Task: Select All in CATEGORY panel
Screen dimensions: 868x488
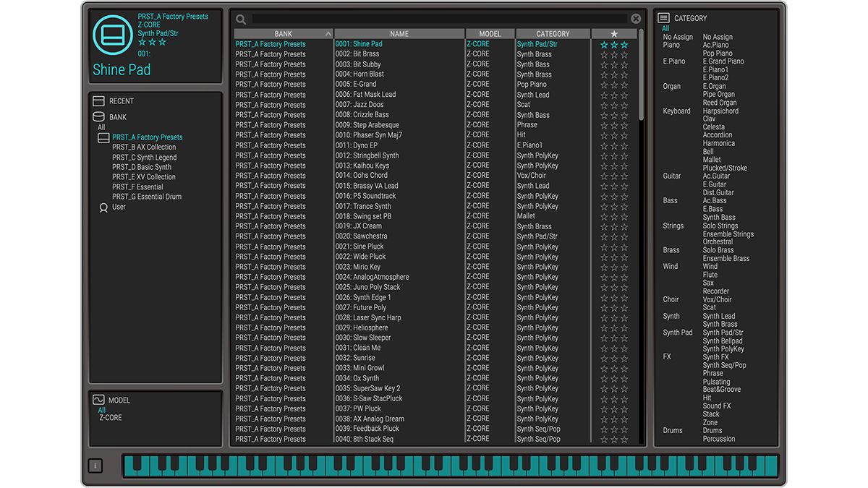Action: coord(665,29)
